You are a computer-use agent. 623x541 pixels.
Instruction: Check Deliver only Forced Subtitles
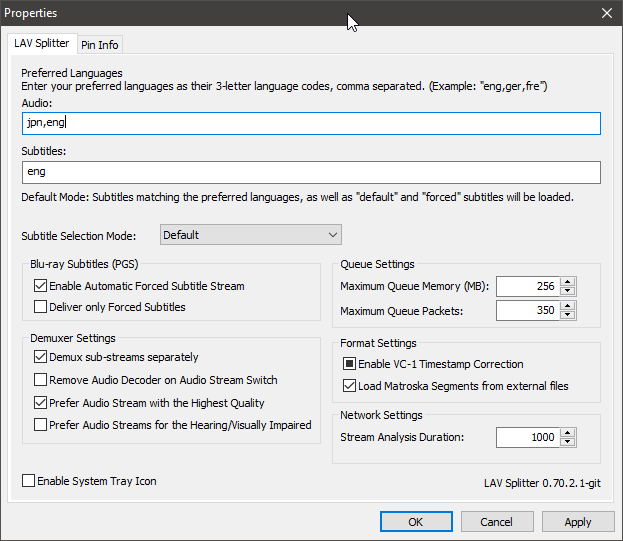tap(41, 307)
